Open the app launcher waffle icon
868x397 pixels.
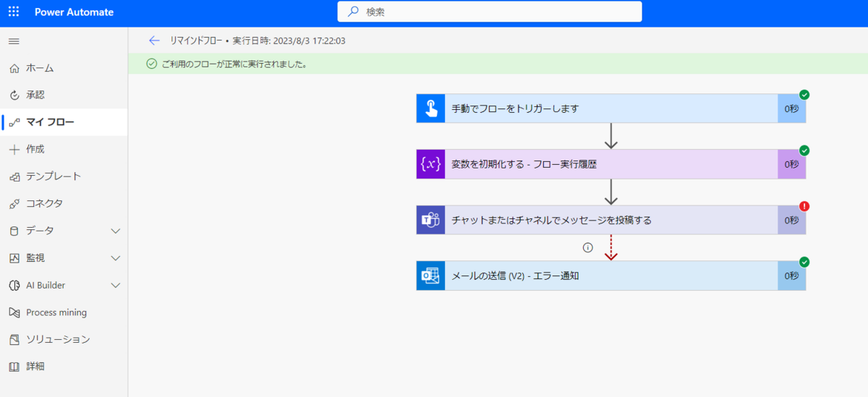14,12
